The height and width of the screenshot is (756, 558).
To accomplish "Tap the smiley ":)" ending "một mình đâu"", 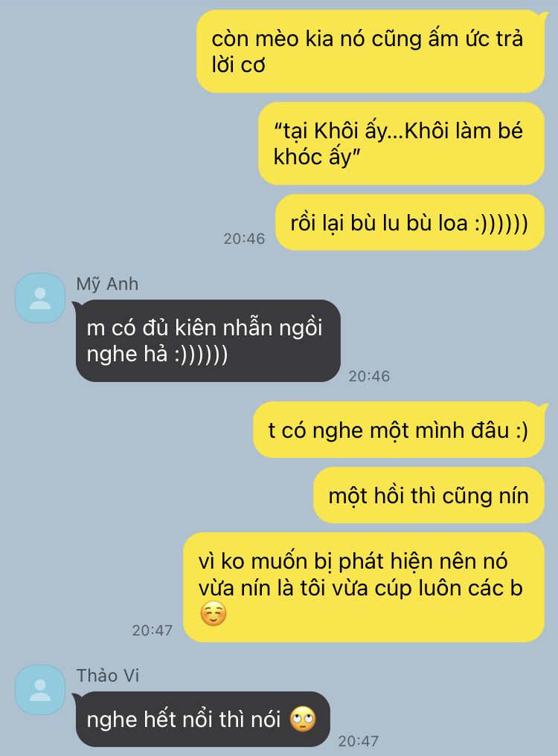I will (522, 430).
